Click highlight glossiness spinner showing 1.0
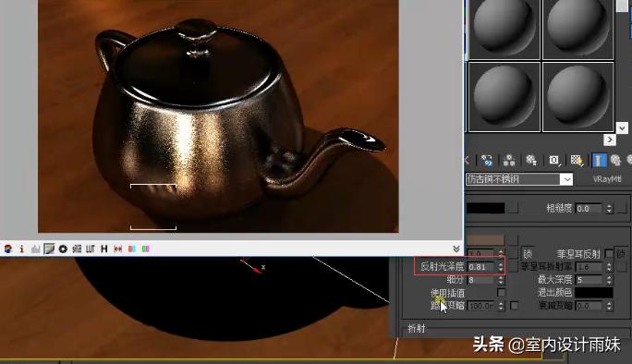 [501, 254]
